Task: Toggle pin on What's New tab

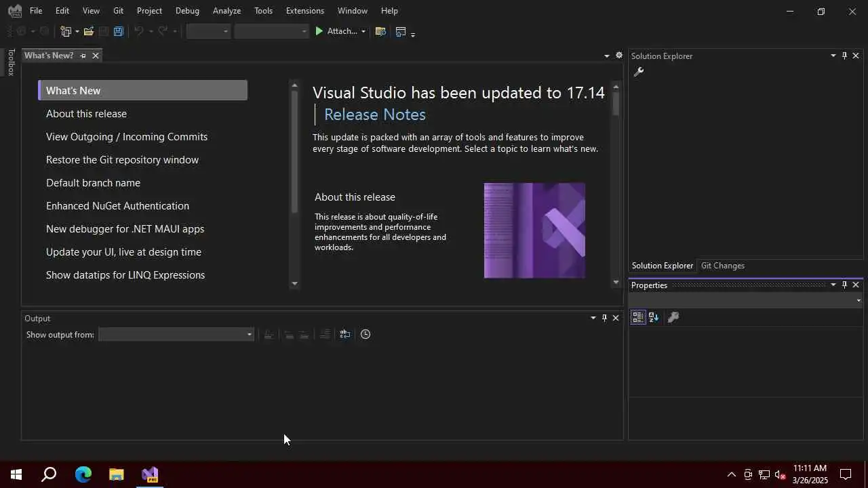Action: (83, 56)
